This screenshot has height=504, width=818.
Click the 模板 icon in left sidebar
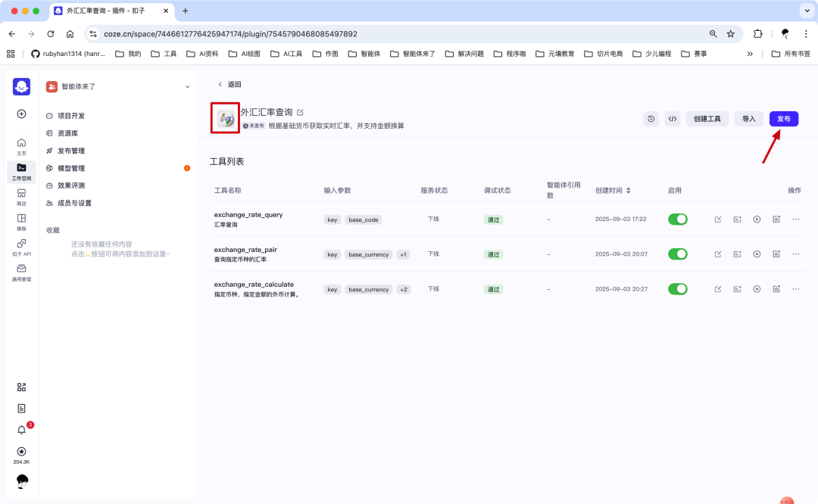[20, 219]
